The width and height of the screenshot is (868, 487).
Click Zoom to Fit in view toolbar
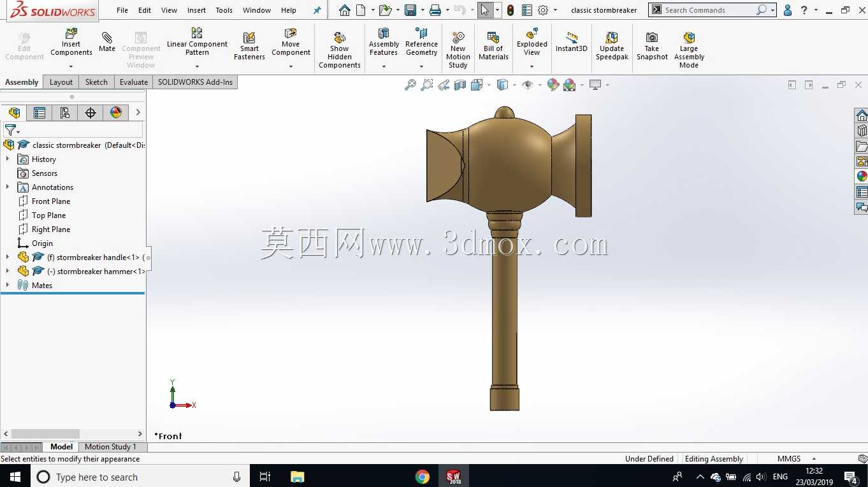(410, 85)
